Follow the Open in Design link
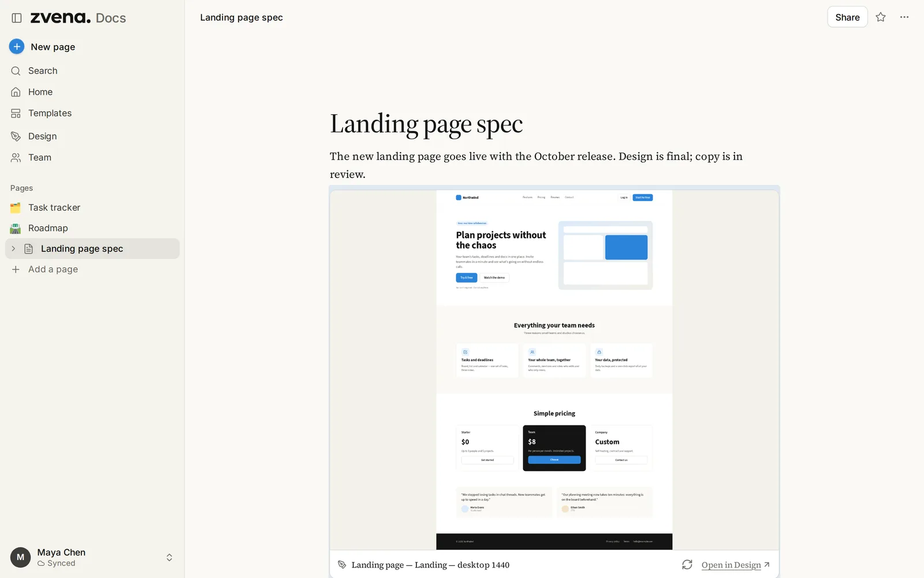 pyautogui.click(x=735, y=565)
